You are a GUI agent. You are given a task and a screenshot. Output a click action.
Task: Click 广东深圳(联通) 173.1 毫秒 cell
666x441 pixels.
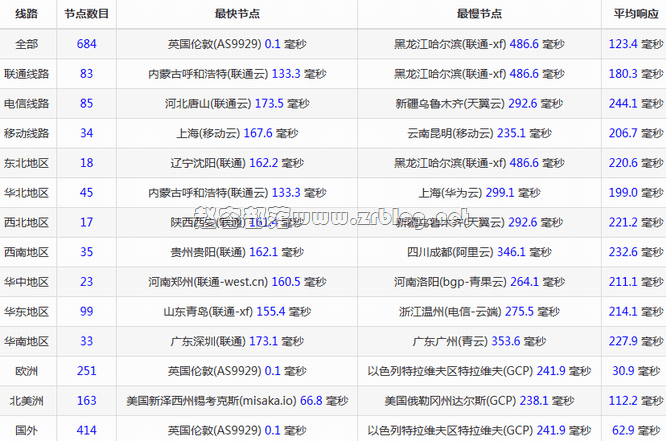(x=237, y=341)
